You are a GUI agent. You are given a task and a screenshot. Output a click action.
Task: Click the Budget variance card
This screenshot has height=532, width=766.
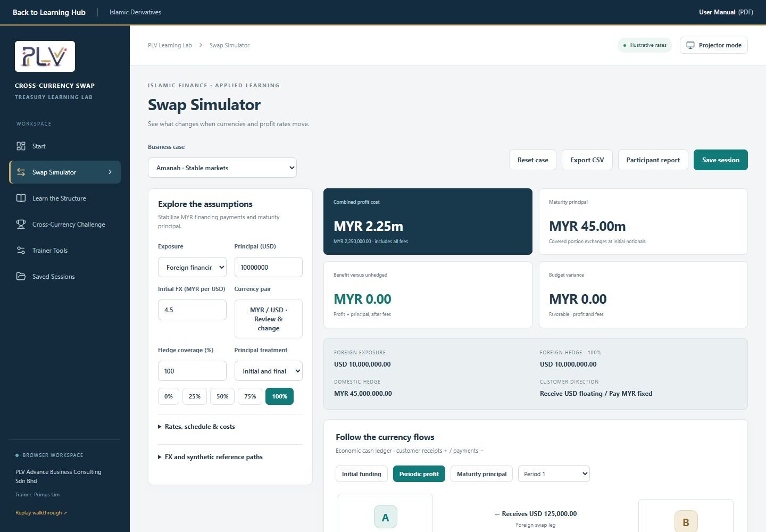(643, 295)
